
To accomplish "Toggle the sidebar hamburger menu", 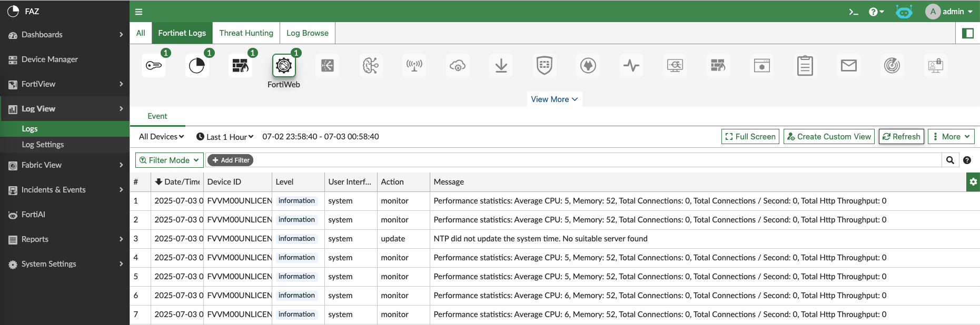I will (x=139, y=12).
